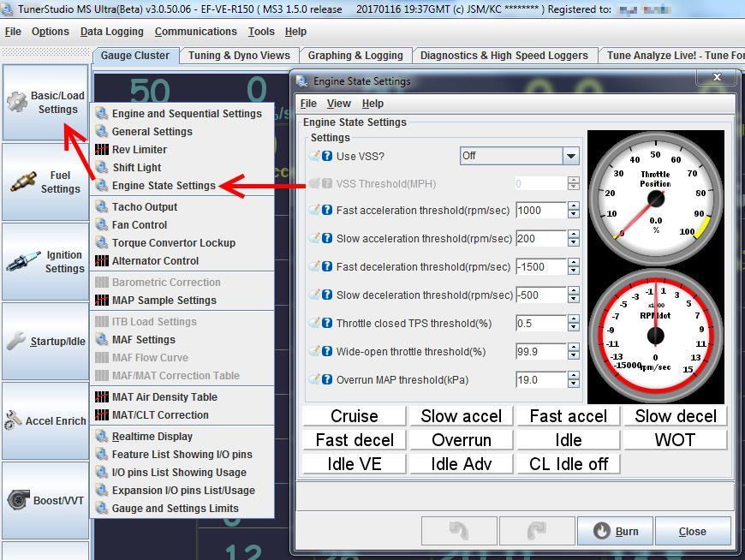This screenshot has height=560, width=745.
Task: Click the Fast acceleration threshold input field
Action: (x=541, y=210)
